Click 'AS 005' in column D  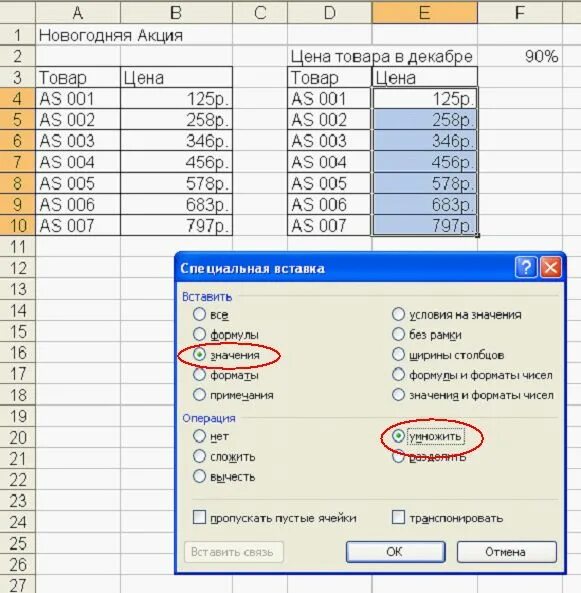pyautogui.click(x=329, y=183)
